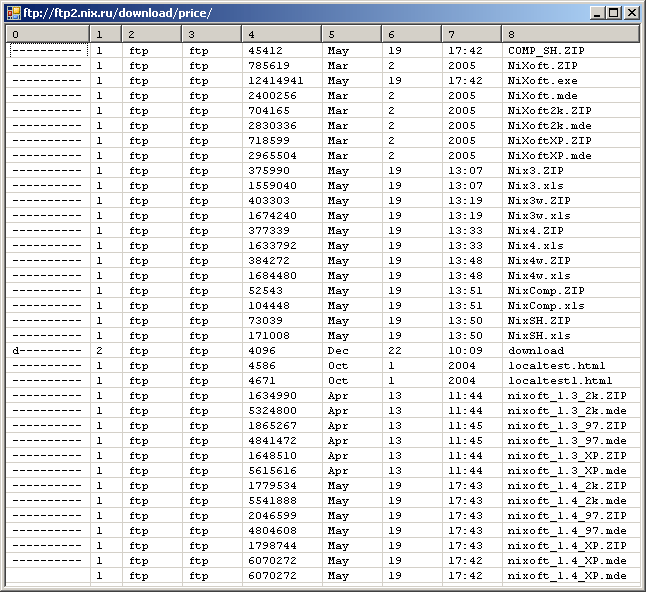Click file name Nix3w.ZIP
646x592 pixels.
coord(539,201)
